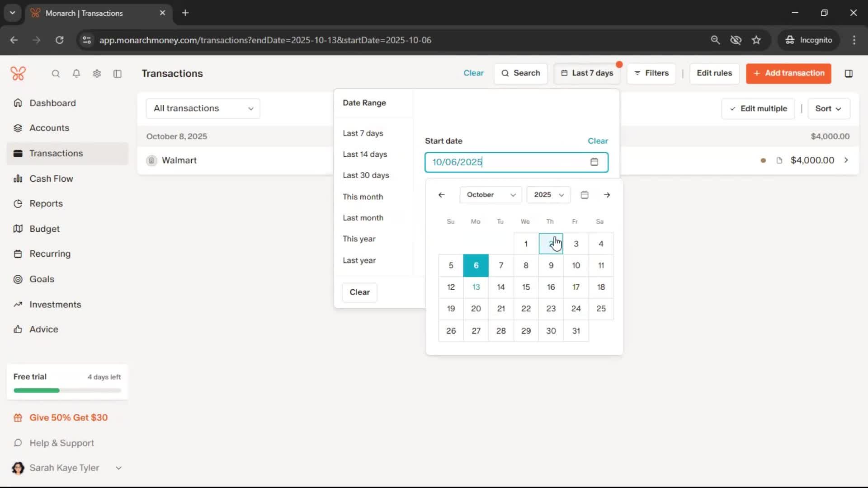
Task: Jump to today calendar icon
Action: click(585, 195)
